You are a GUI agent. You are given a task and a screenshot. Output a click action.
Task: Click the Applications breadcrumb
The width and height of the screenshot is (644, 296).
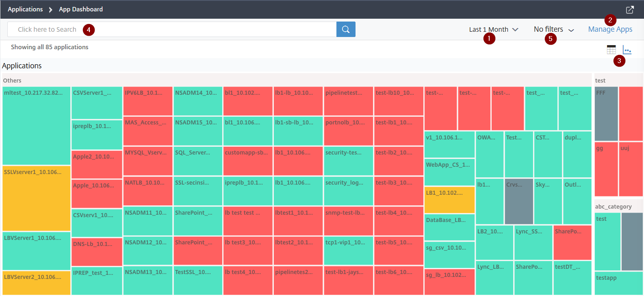[25, 9]
